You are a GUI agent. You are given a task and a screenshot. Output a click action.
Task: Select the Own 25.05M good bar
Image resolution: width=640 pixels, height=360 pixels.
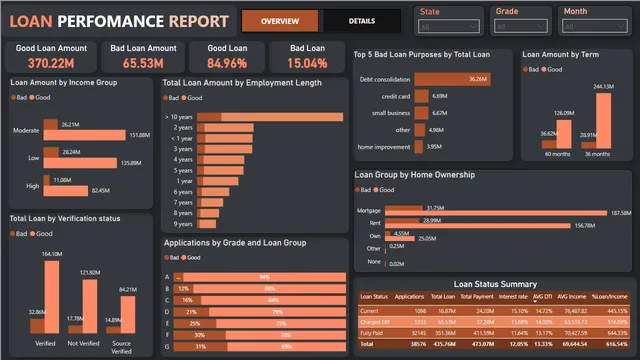[x=400, y=238]
